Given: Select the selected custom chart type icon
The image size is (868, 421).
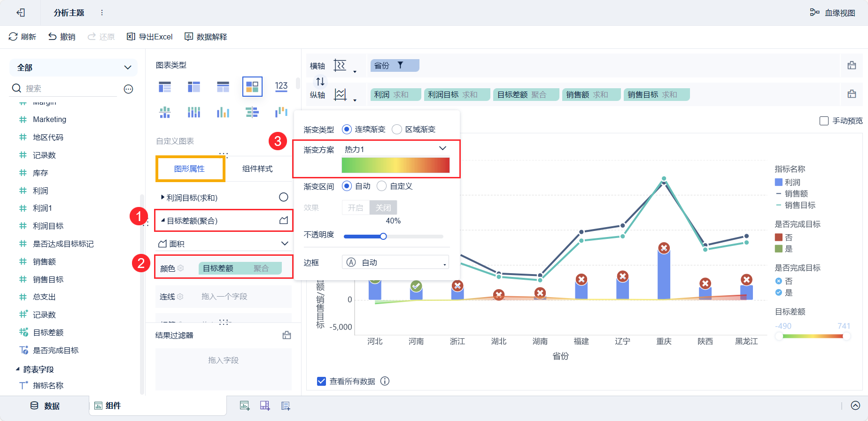Looking at the screenshot, I should [252, 87].
